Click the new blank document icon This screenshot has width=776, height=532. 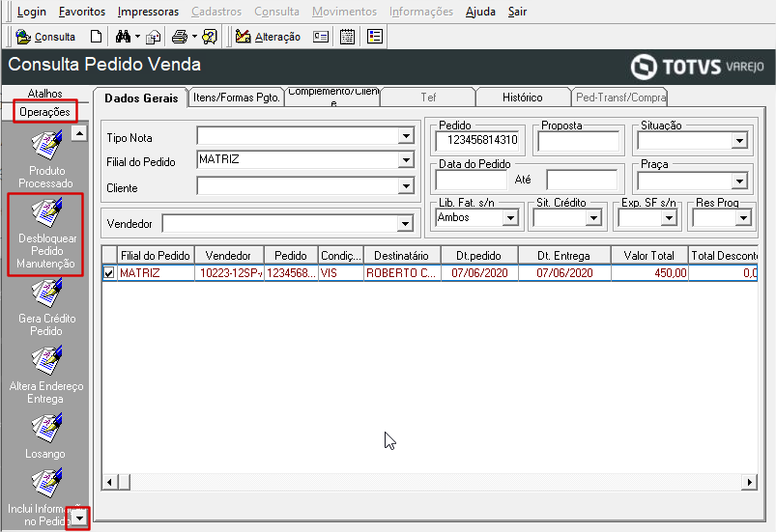coord(96,37)
